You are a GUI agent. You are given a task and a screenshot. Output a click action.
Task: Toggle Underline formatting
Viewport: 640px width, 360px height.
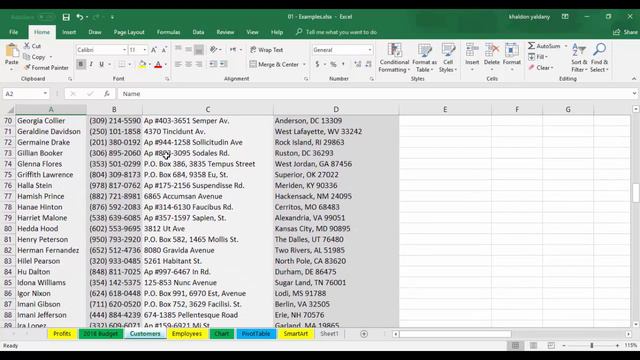coord(101,64)
